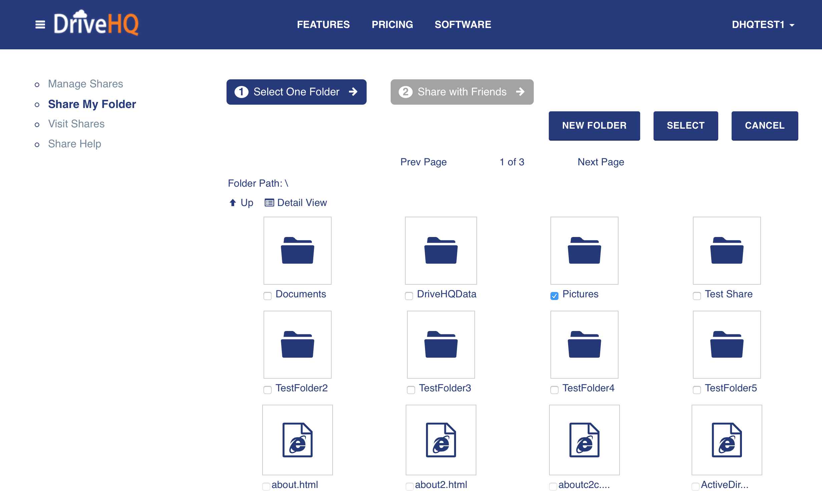Check the Documents folder checkbox
822x504 pixels.
267,296
